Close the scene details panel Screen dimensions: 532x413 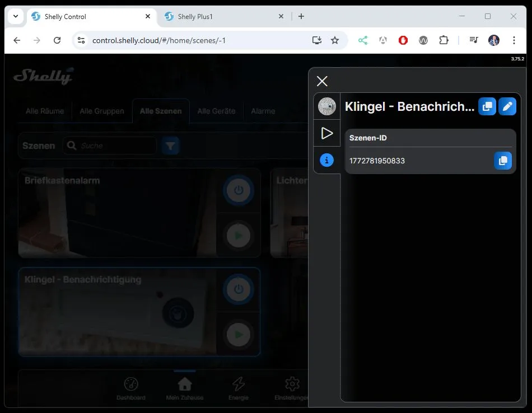(322, 81)
